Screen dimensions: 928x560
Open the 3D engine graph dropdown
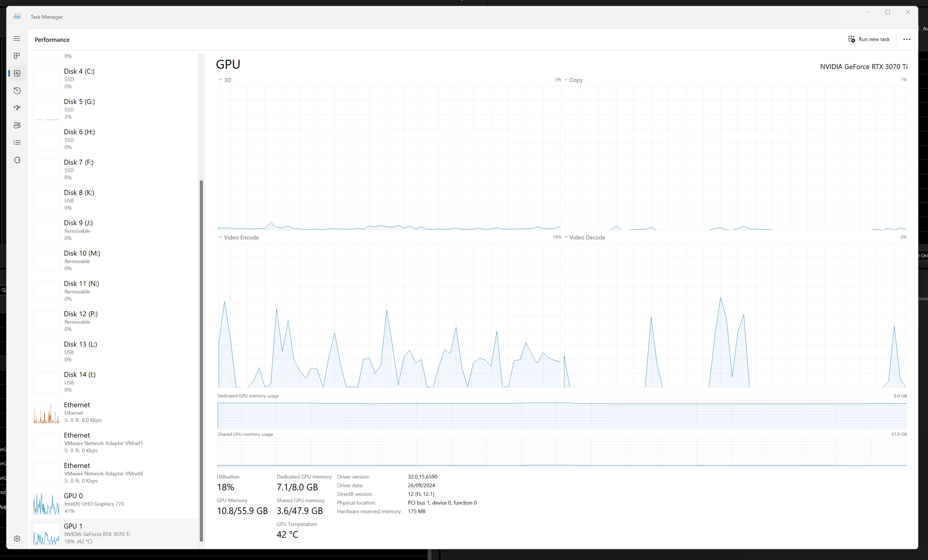tap(220, 80)
